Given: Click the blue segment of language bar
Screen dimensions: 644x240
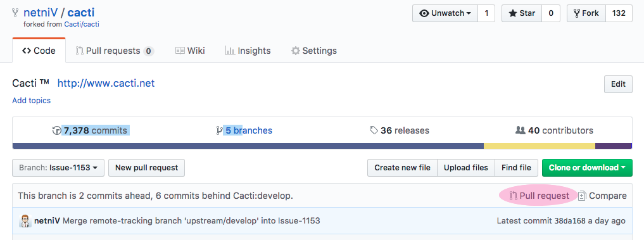Looking at the screenshot, I should click(248, 146).
